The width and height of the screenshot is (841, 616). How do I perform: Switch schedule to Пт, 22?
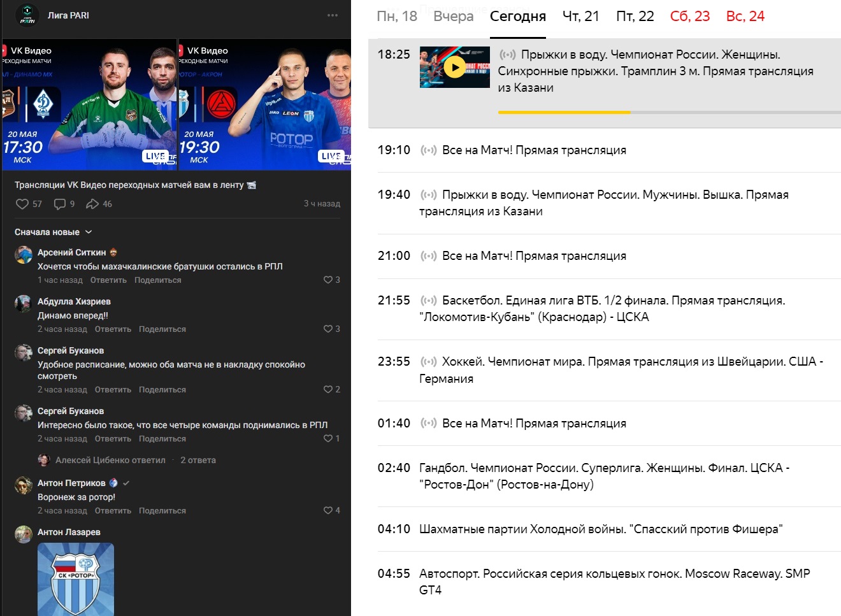click(x=635, y=17)
